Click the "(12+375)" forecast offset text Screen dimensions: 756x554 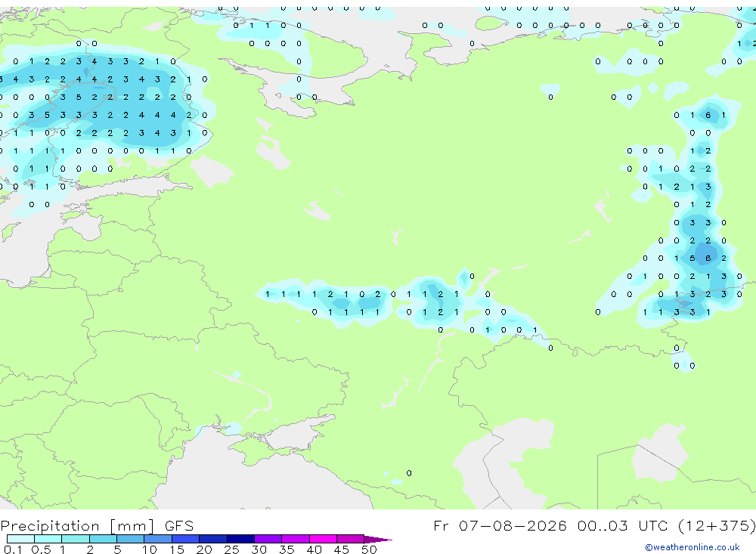pos(717,525)
